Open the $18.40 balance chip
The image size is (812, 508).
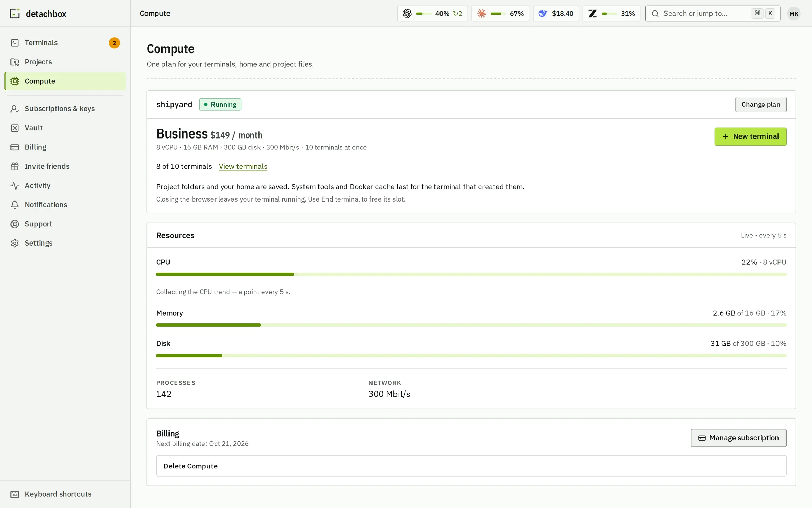[556, 14]
